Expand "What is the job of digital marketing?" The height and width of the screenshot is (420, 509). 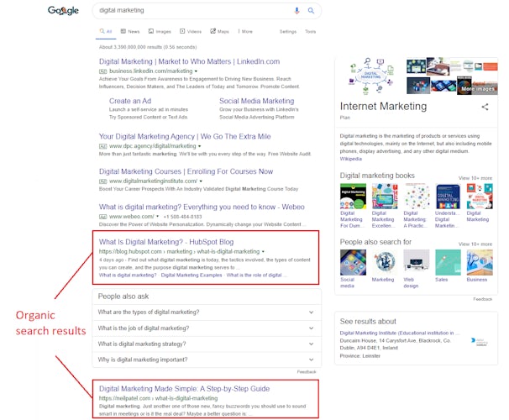tap(206, 328)
